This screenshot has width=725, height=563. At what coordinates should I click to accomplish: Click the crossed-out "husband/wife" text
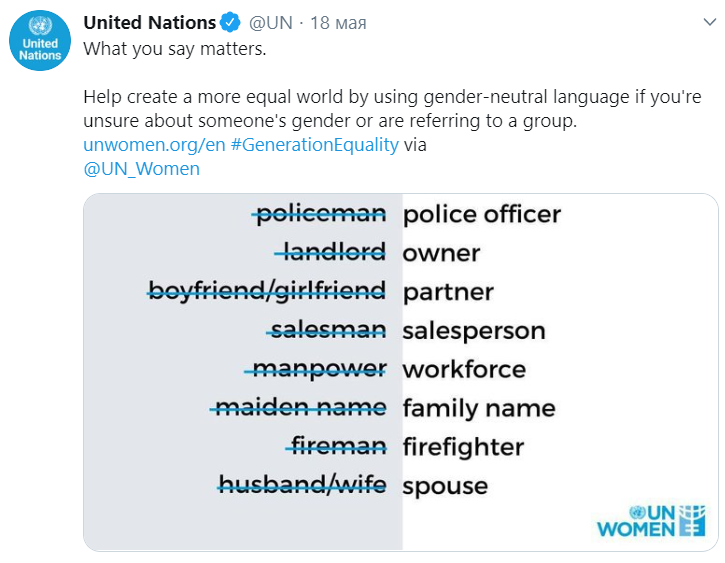[x=302, y=484]
